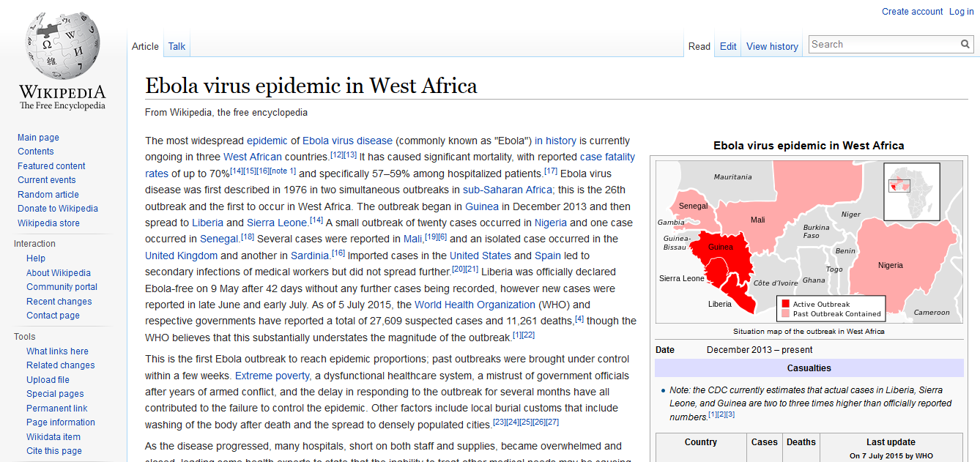Click the pink Past Outbreak Contained swatch
This screenshot has height=462, width=980.
click(x=785, y=314)
